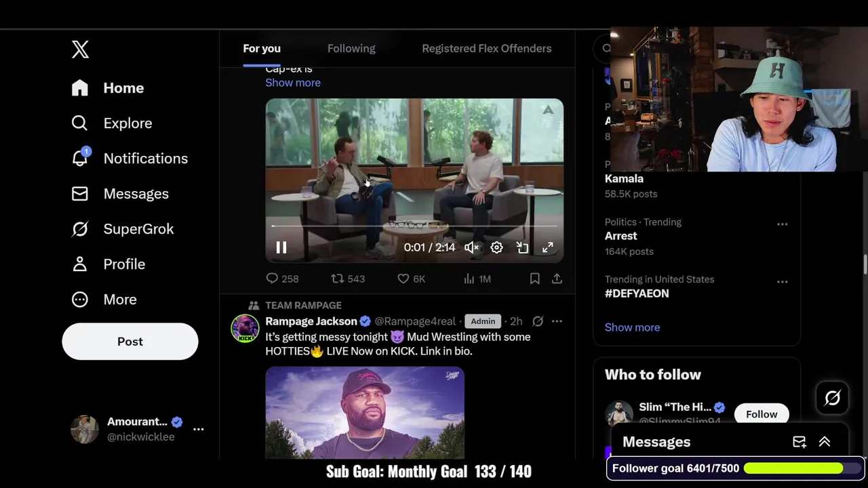Toggle picture-in-picture on the video
Viewport: 868px width, 488px height.
pyautogui.click(x=522, y=248)
